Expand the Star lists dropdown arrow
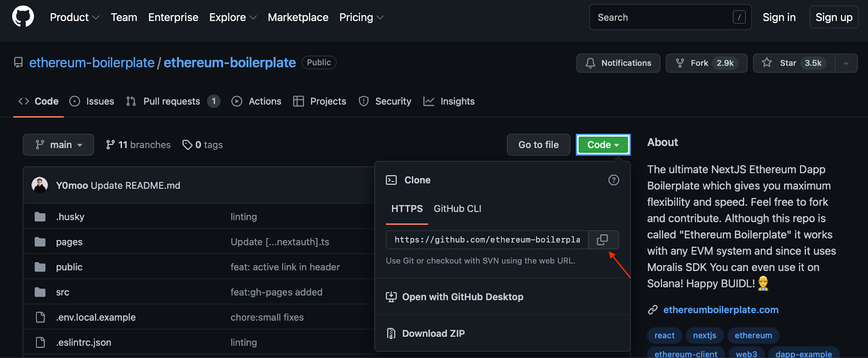 coord(846,63)
